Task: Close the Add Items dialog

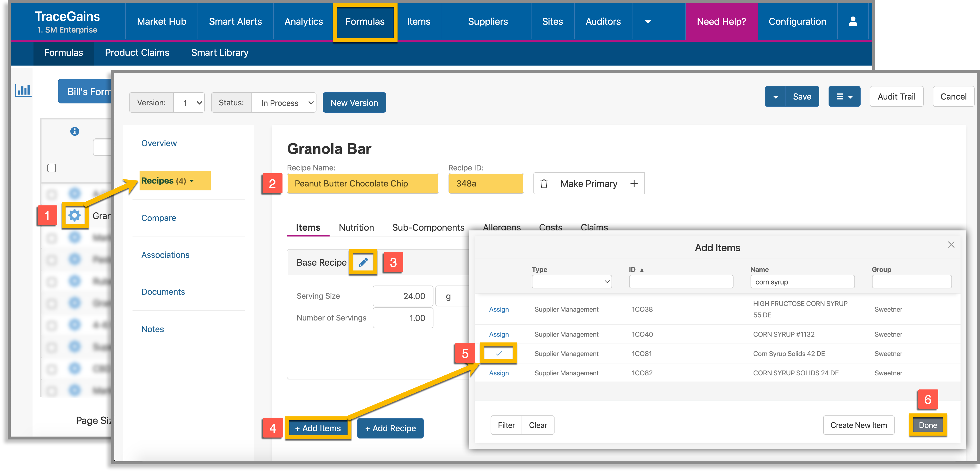Action: tap(951, 245)
